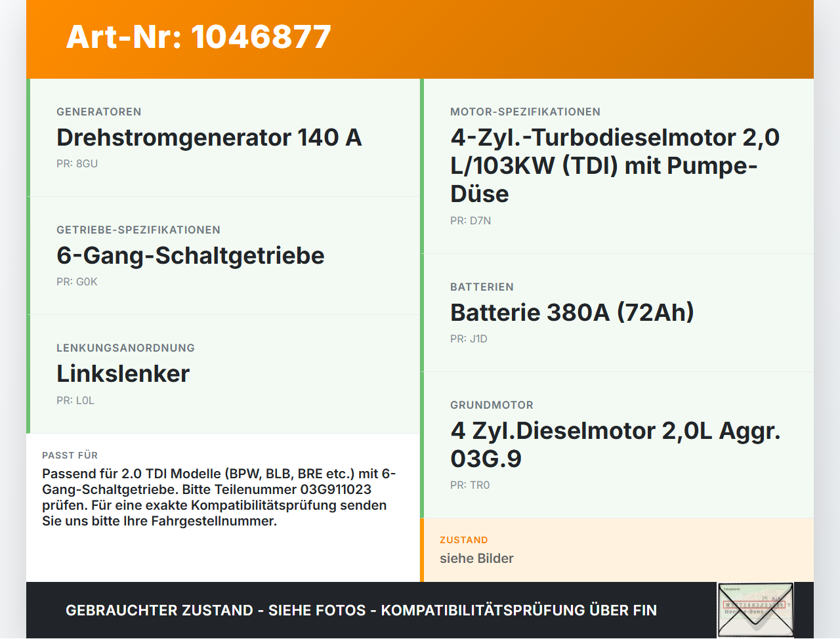Click the LENKUNGSANORDNUNG label

pos(125,348)
